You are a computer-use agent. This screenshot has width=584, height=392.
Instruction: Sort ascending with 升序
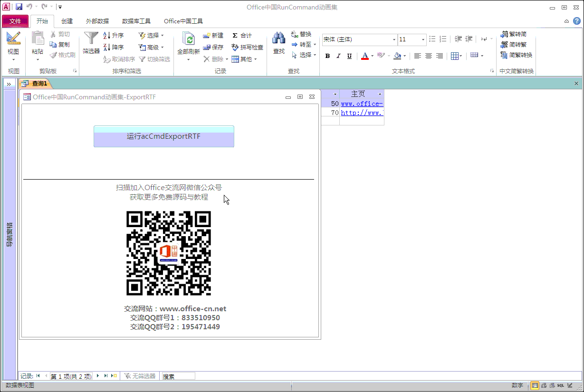click(x=114, y=36)
